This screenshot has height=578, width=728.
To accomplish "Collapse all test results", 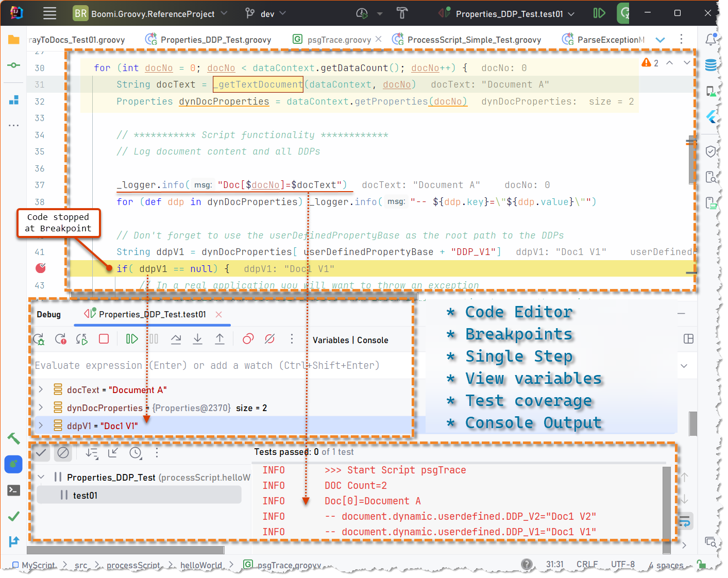I will coord(113,453).
